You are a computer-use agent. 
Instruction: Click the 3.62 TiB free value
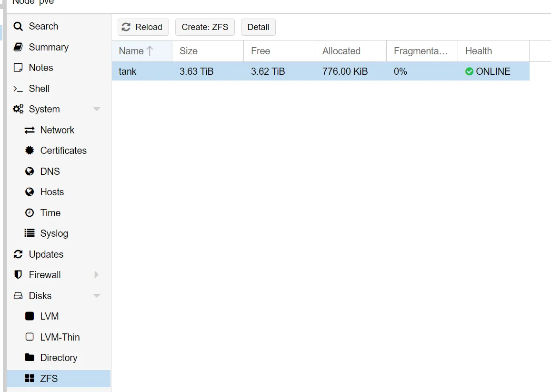268,71
